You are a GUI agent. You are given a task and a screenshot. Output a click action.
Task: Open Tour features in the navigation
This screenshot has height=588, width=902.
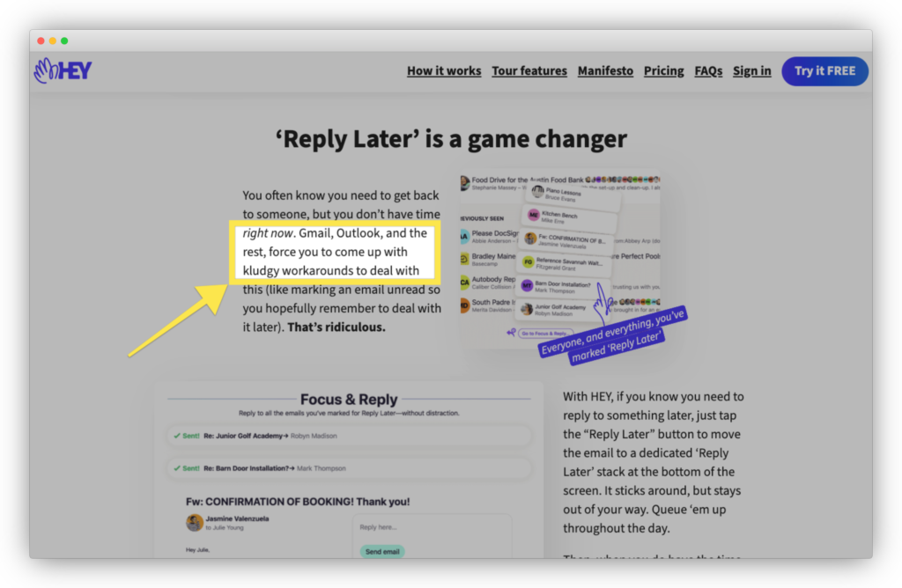(x=529, y=71)
